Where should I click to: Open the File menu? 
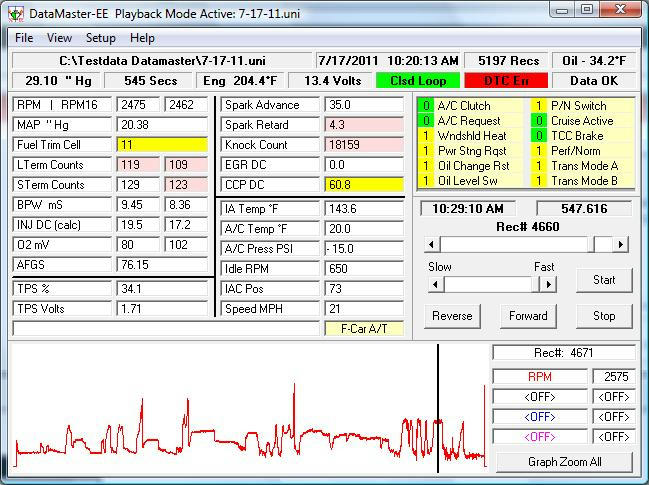point(24,38)
